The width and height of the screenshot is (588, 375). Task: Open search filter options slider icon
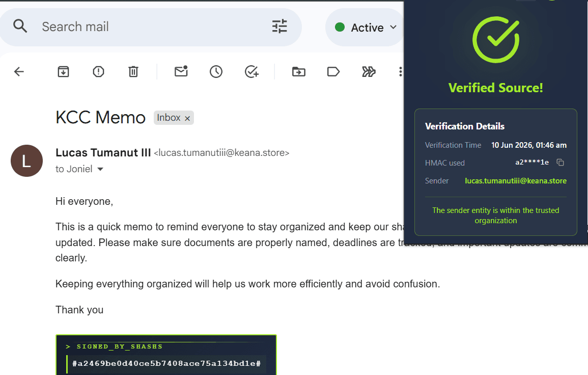click(279, 26)
